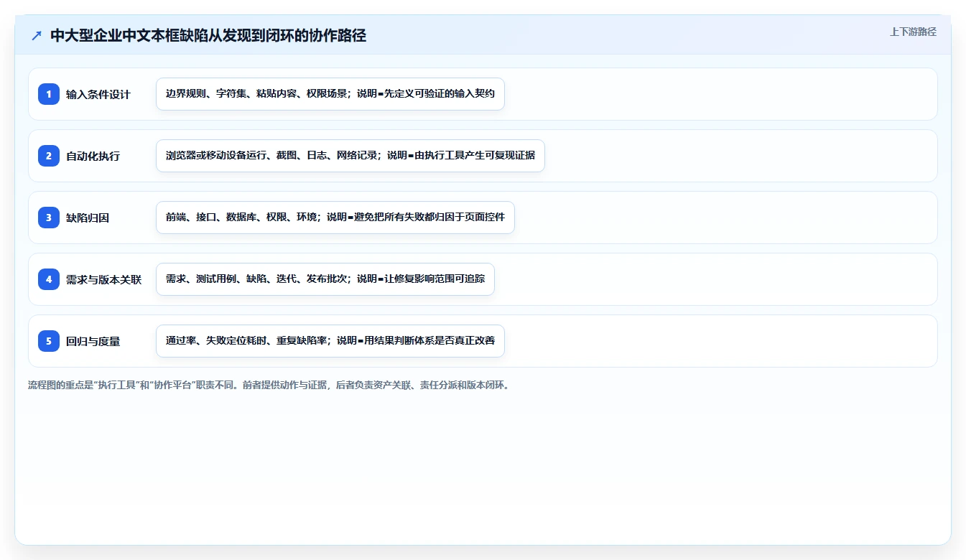Click the 缺陷归因 step label

click(x=88, y=218)
